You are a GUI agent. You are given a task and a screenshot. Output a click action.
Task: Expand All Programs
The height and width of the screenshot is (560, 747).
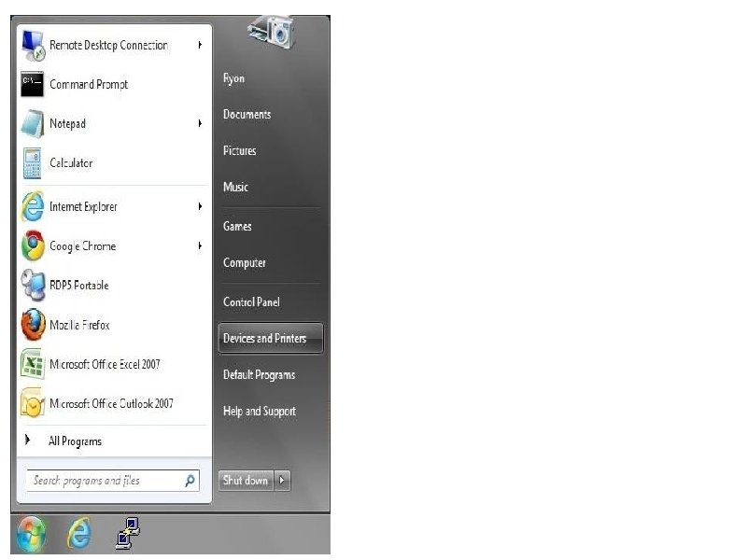pyautogui.click(x=75, y=440)
